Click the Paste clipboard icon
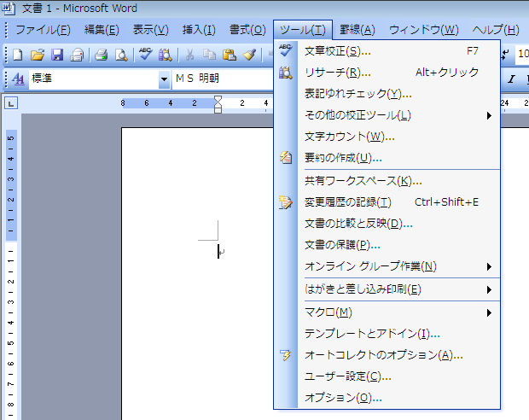 [230, 55]
